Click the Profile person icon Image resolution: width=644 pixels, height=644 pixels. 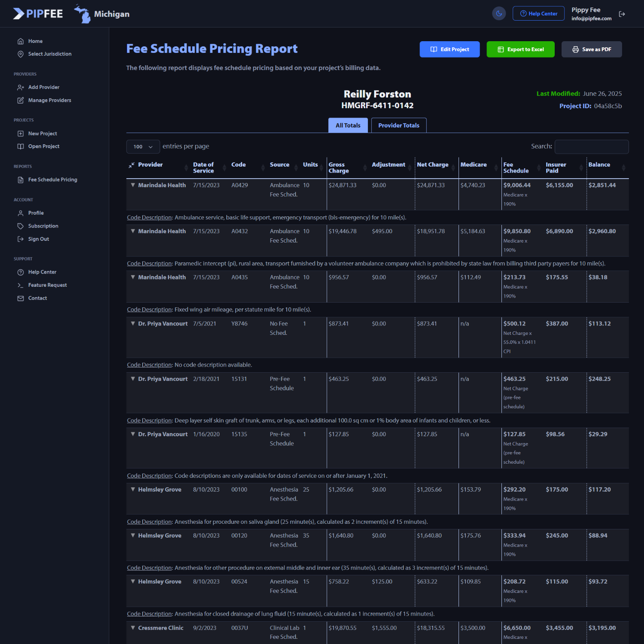tap(21, 213)
